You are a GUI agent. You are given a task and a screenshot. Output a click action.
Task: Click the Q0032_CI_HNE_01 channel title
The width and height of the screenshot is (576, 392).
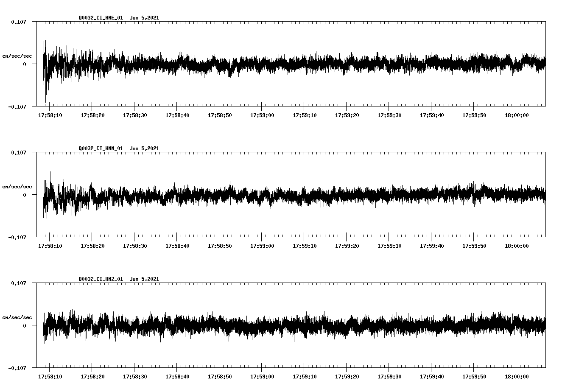101,17
